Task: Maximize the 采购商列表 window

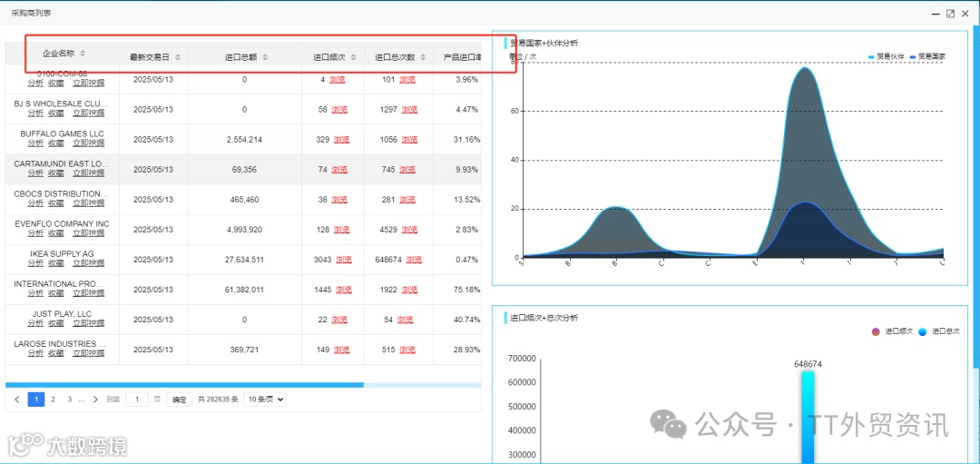Action: (951, 13)
